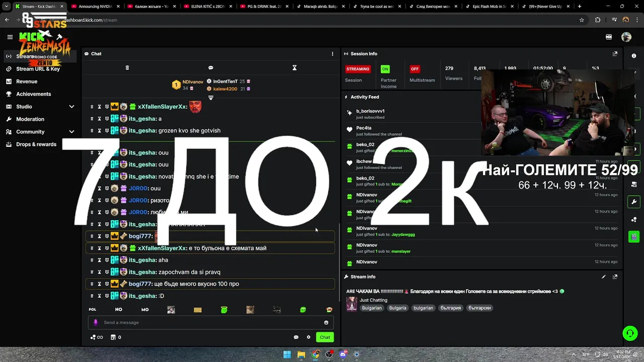
Task: Go to Revenue section
Action: coord(27,81)
